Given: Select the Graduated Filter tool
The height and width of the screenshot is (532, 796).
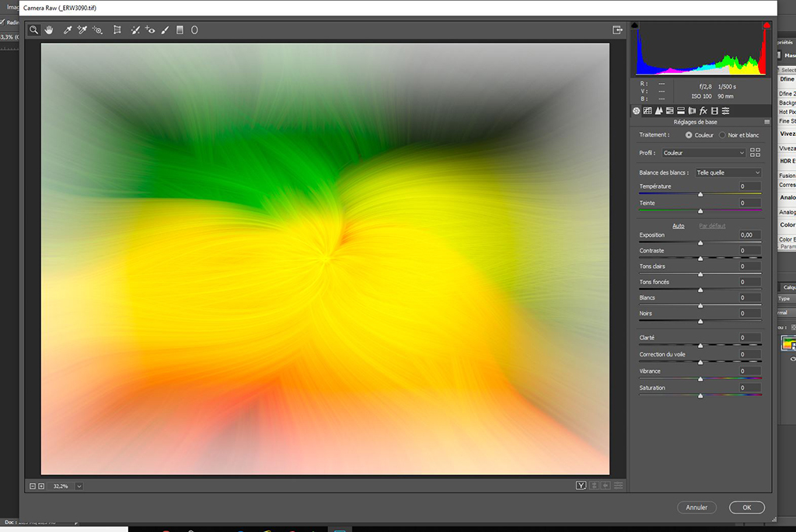Looking at the screenshot, I should 180,30.
